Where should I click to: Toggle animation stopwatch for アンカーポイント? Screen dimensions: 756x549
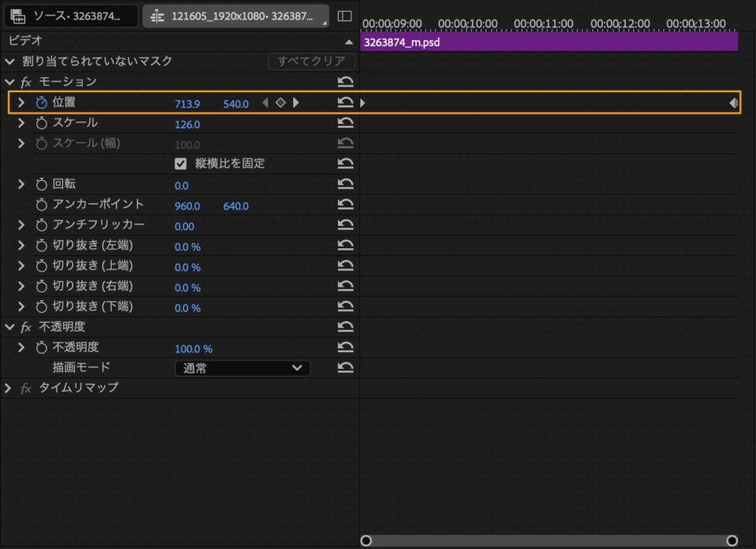42,205
